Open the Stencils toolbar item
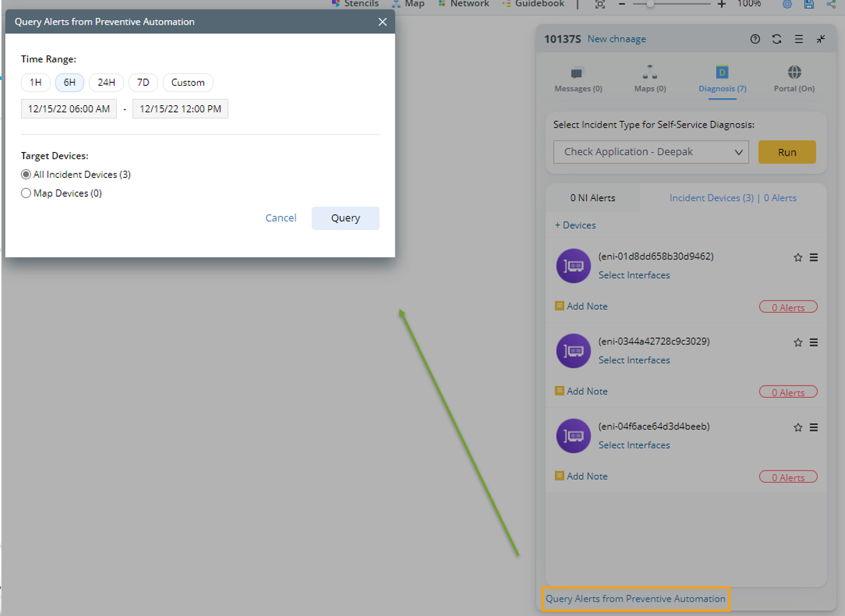 pyautogui.click(x=355, y=4)
